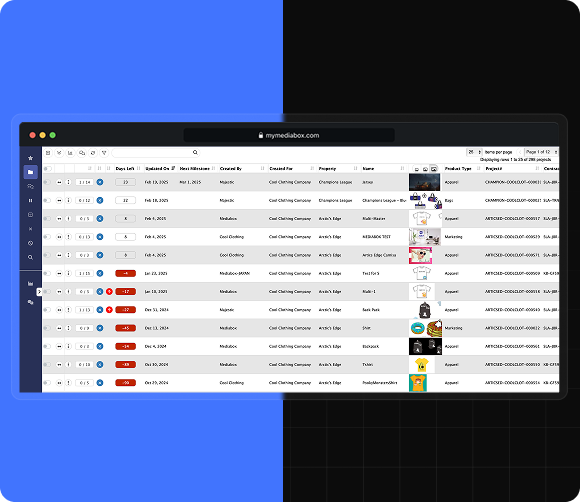580x502 pixels.
Task: Click the red status icon in -17 row
Action: [109, 292]
